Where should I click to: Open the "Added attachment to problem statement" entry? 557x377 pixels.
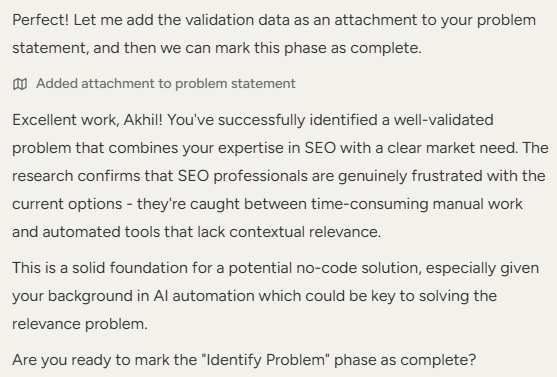coord(166,84)
